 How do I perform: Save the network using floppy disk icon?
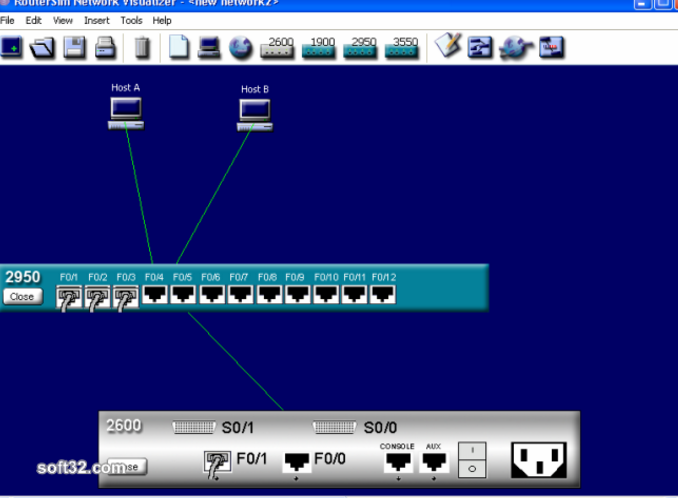coord(74,47)
